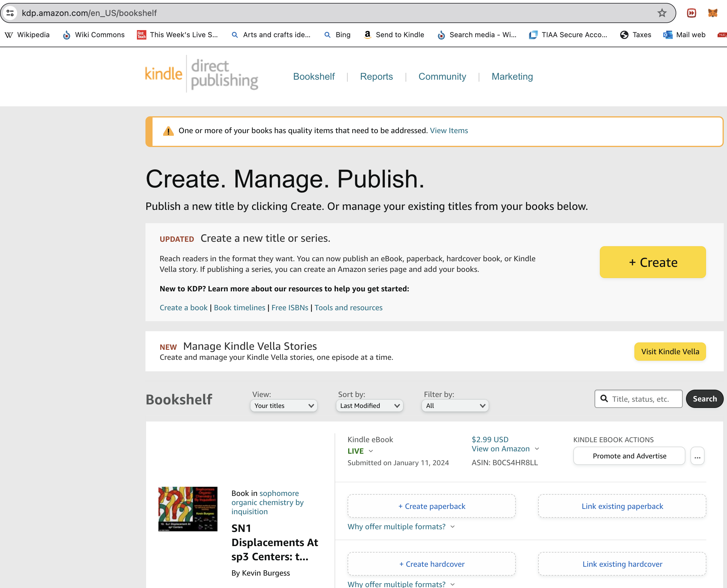Screen dimensions: 727x588
Task: Open the Taxes bookmark
Action: coord(636,35)
